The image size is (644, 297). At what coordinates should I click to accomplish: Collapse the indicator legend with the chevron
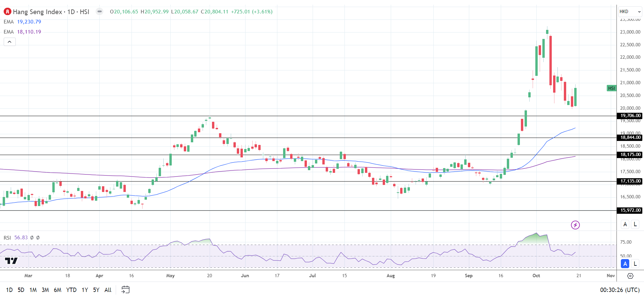(10, 42)
